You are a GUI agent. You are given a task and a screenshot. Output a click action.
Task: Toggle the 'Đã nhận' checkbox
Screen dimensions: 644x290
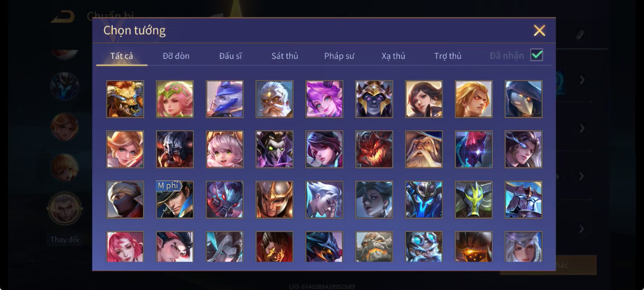coord(537,55)
